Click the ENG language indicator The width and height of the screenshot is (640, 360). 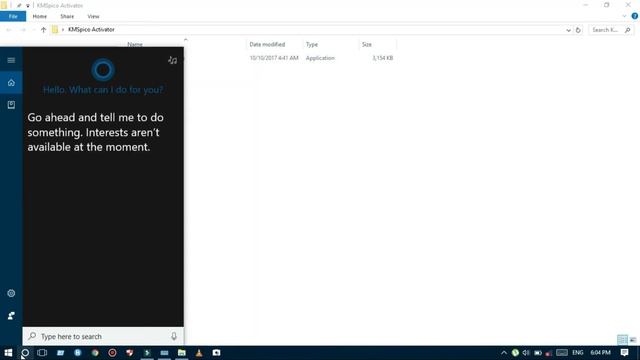point(578,353)
